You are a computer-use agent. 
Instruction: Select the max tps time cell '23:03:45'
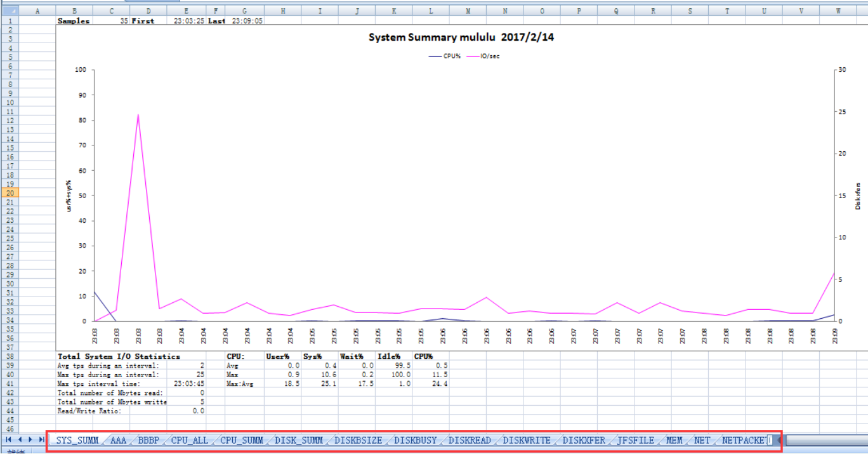point(186,384)
